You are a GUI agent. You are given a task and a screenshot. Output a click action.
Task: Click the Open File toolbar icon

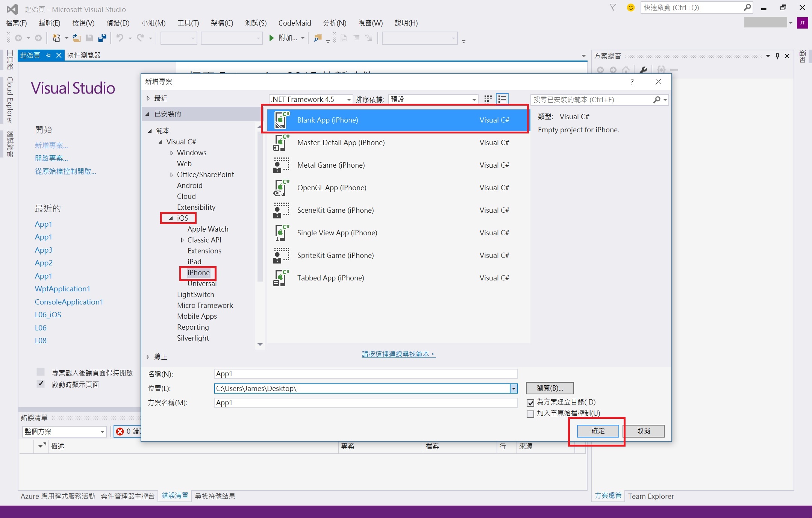77,38
